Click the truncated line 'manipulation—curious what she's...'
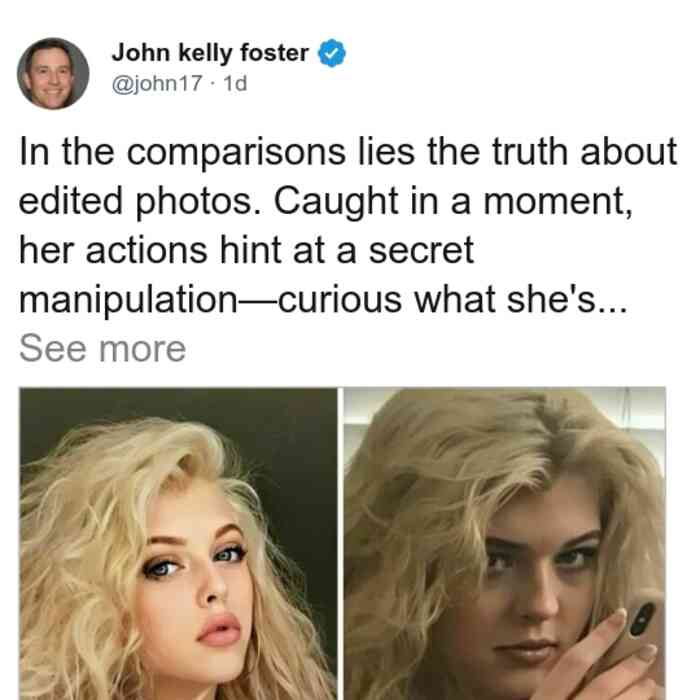The width and height of the screenshot is (700, 700). (323, 300)
